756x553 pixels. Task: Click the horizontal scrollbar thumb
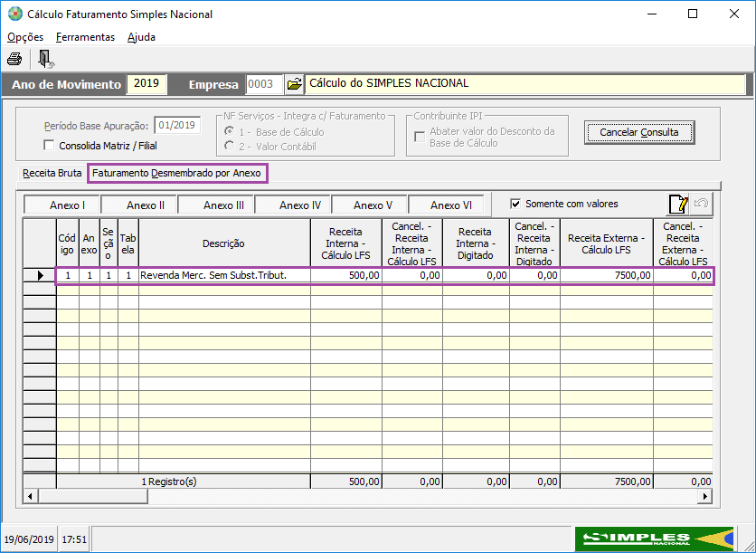92,496
